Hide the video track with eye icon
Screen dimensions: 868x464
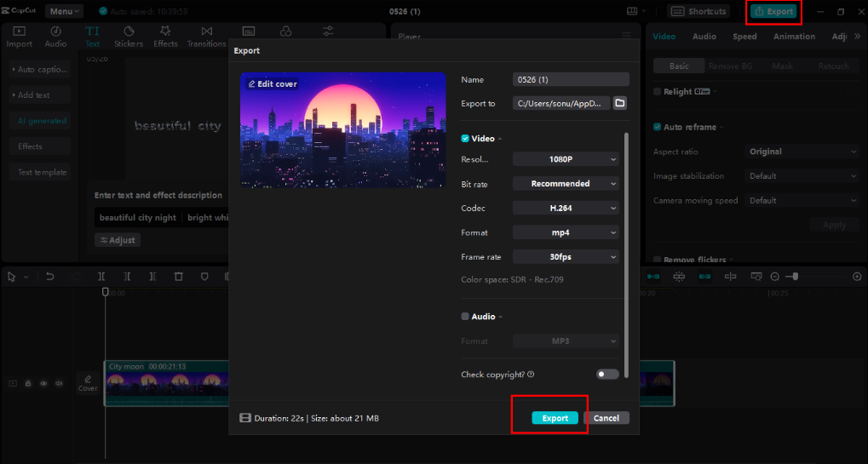[43, 383]
